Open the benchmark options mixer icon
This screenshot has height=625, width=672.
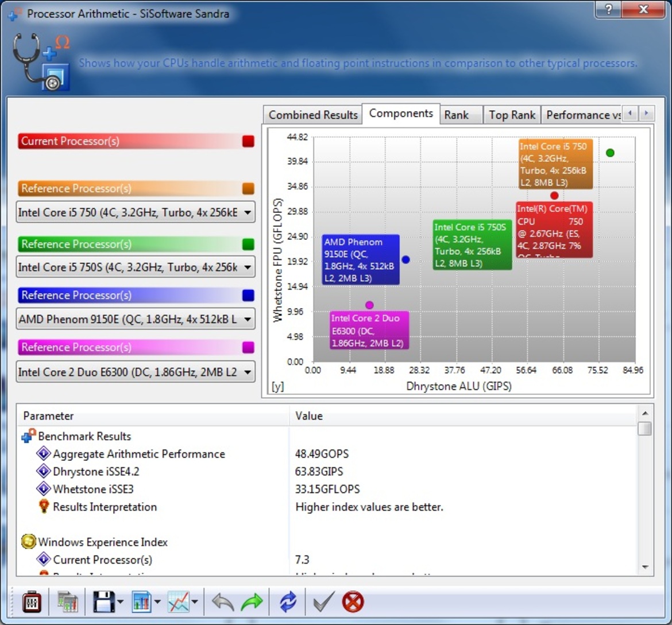tap(32, 602)
